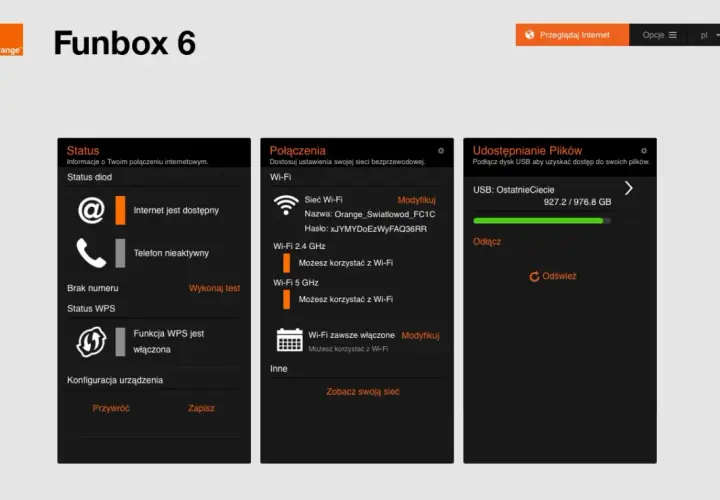The height and width of the screenshot is (500, 720).
Task: Click the Inne section label
Action: [x=279, y=369]
